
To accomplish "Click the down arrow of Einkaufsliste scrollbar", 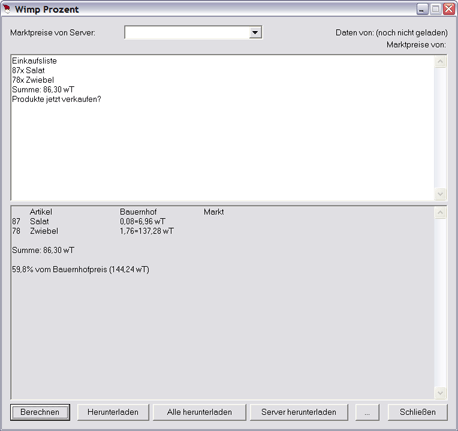I will [440, 194].
